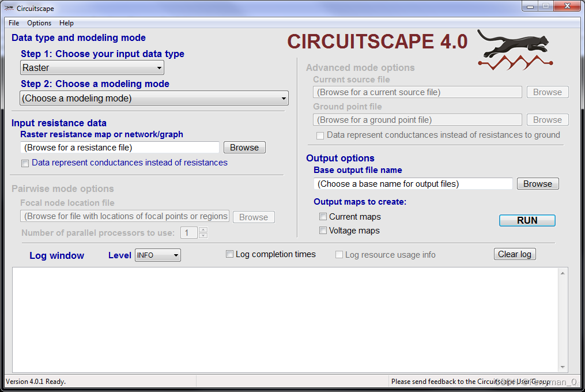Image resolution: width=585 pixels, height=392 pixels.
Task: Click the ground point file field
Action: tap(417, 120)
